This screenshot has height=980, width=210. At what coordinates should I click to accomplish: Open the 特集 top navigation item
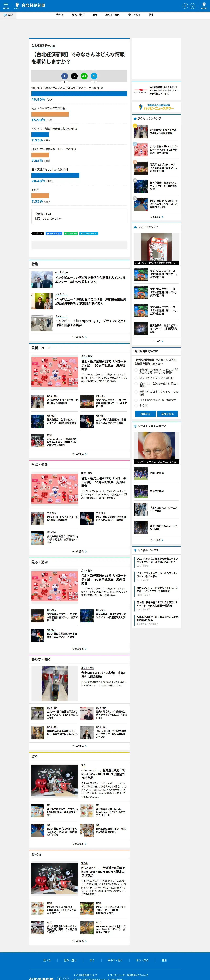[151, 15]
